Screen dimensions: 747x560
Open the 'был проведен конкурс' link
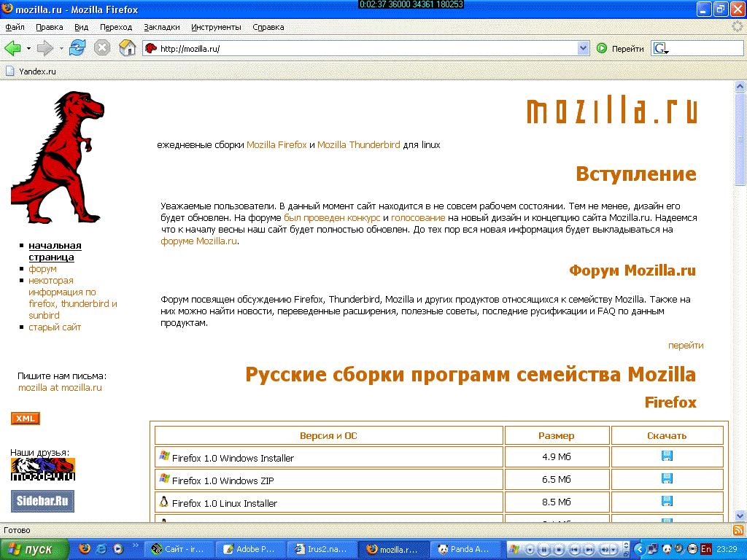[332, 218]
